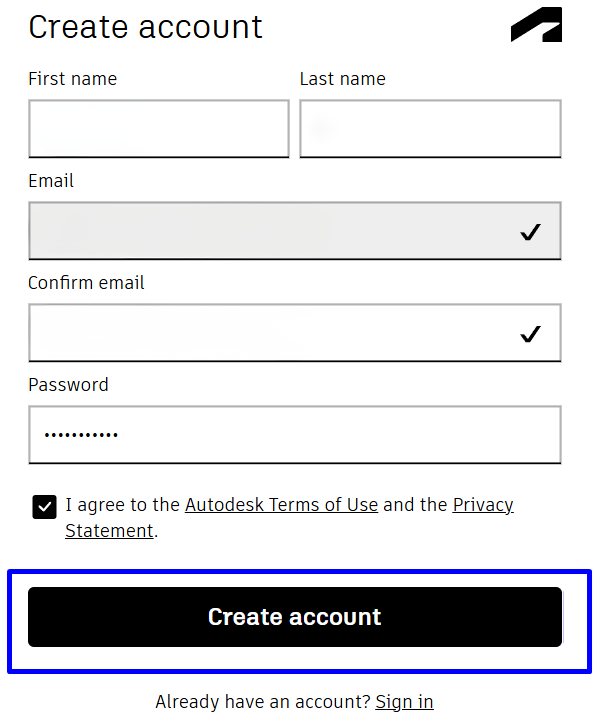Focus the Last name input field

tap(430, 129)
